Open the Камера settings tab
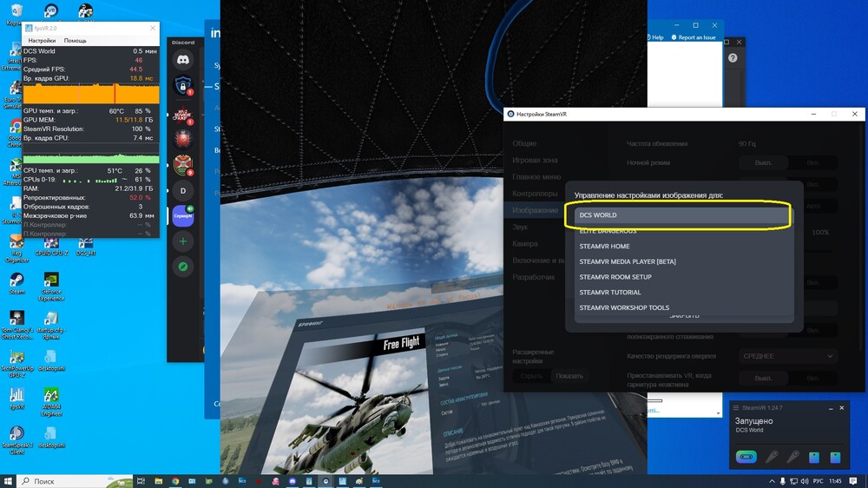The width and height of the screenshot is (868, 488). pos(525,244)
